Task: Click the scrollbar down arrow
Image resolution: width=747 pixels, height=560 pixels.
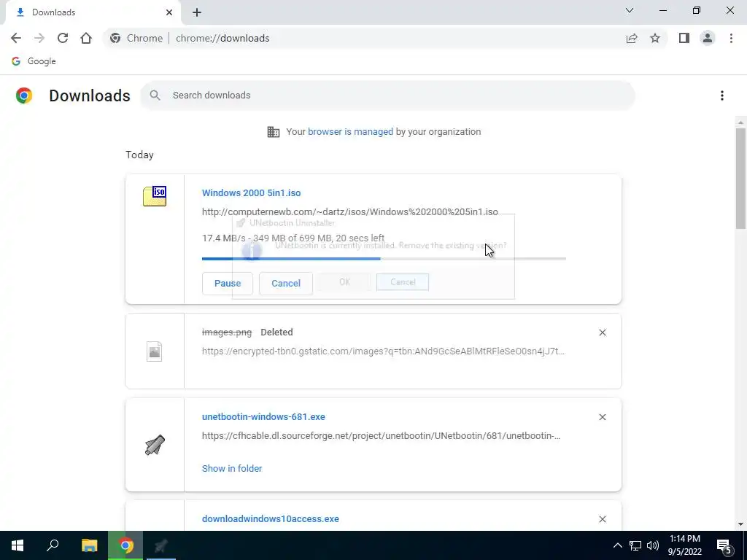Action: [740, 524]
